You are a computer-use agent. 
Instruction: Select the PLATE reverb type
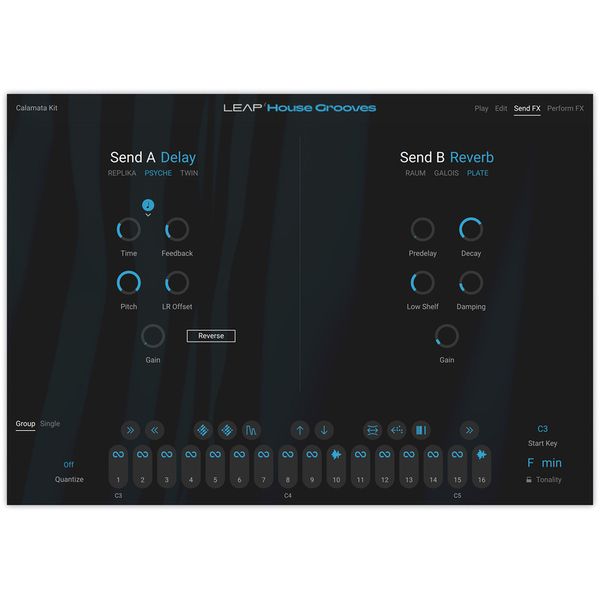point(478,173)
